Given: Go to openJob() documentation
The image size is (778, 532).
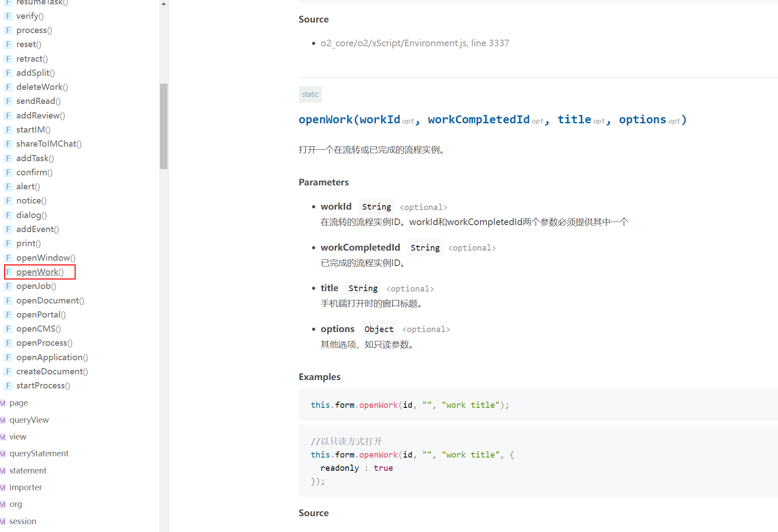Looking at the screenshot, I should coord(36,286).
